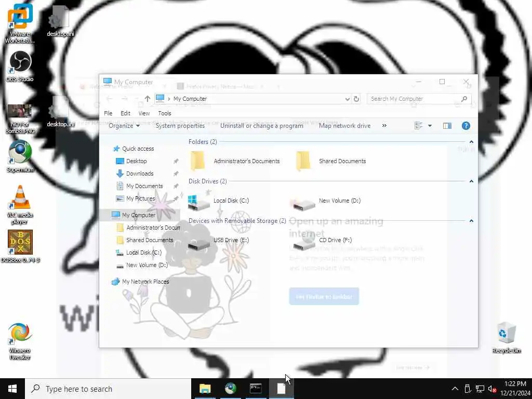Open Supermium from the taskbar
The height and width of the screenshot is (399, 532).
(230, 389)
